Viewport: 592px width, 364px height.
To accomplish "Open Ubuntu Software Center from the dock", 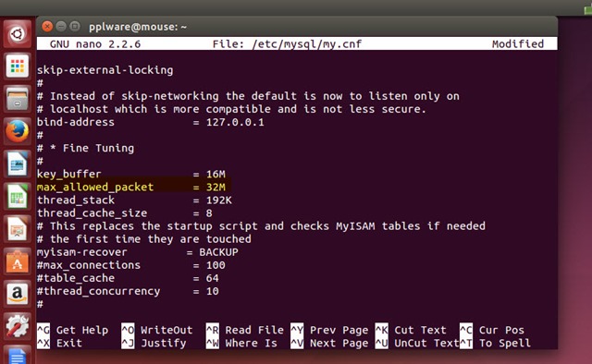I will click(x=17, y=261).
